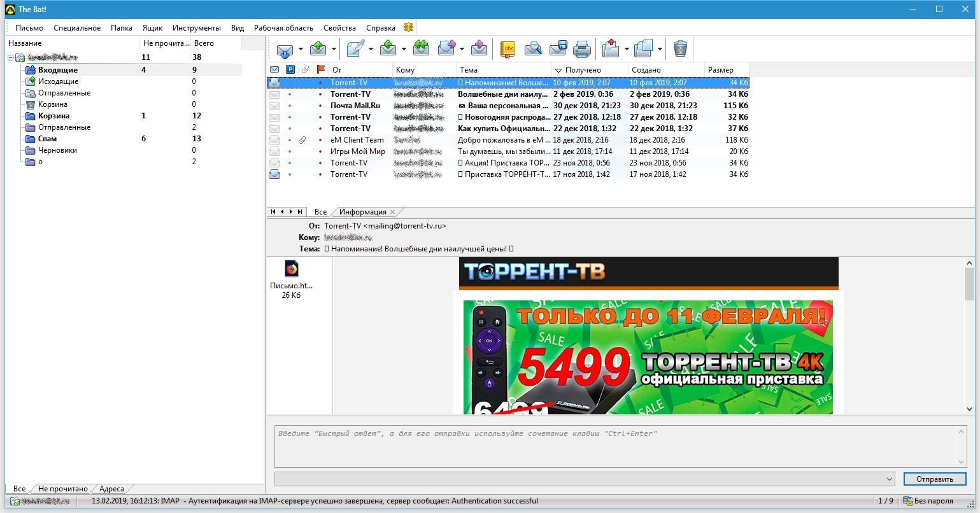Open the quick reply template combo box
This screenshot has width=980, height=513.
tap(583, 479)
